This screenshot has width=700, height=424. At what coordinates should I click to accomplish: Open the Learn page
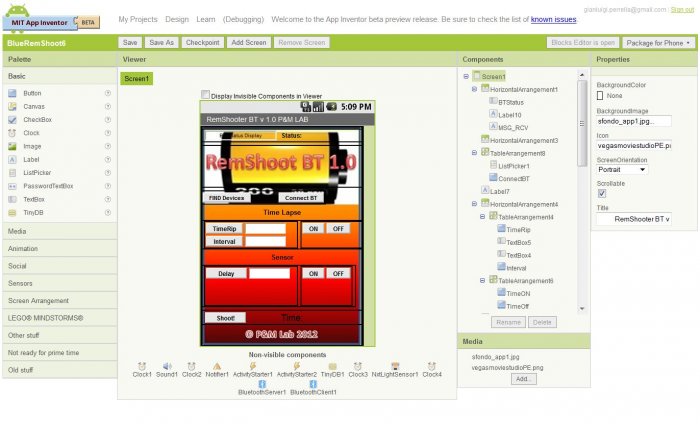(206, 20)
